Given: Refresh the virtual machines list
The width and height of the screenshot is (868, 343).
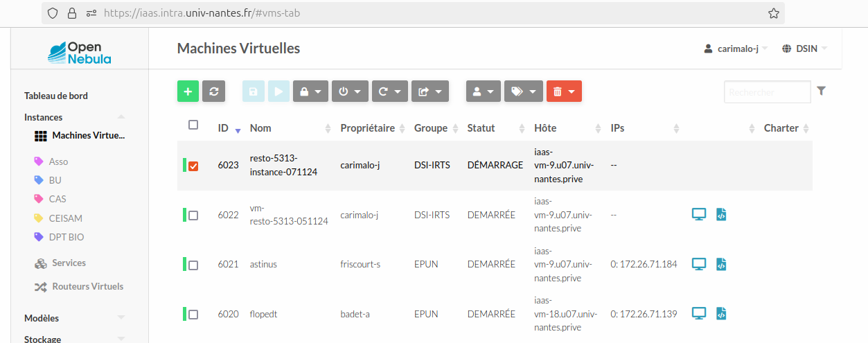Looking at the screenshot, I should click(x=214, y=91).
